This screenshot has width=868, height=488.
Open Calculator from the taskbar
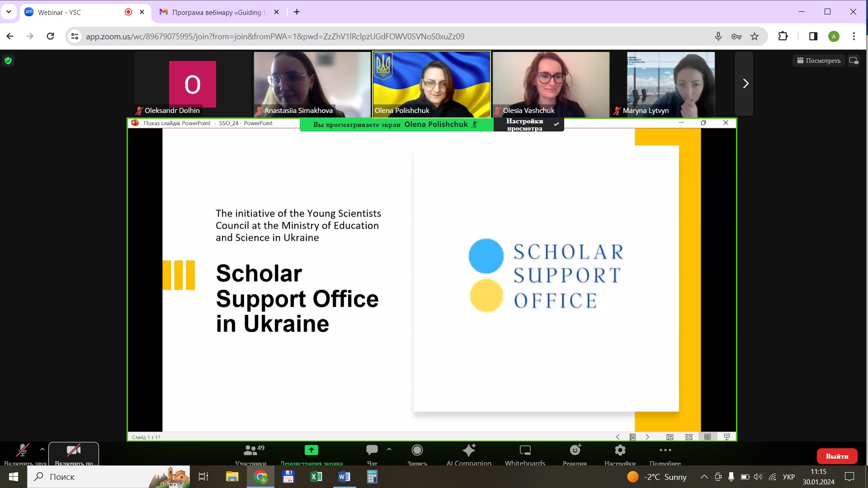(372, 477)
